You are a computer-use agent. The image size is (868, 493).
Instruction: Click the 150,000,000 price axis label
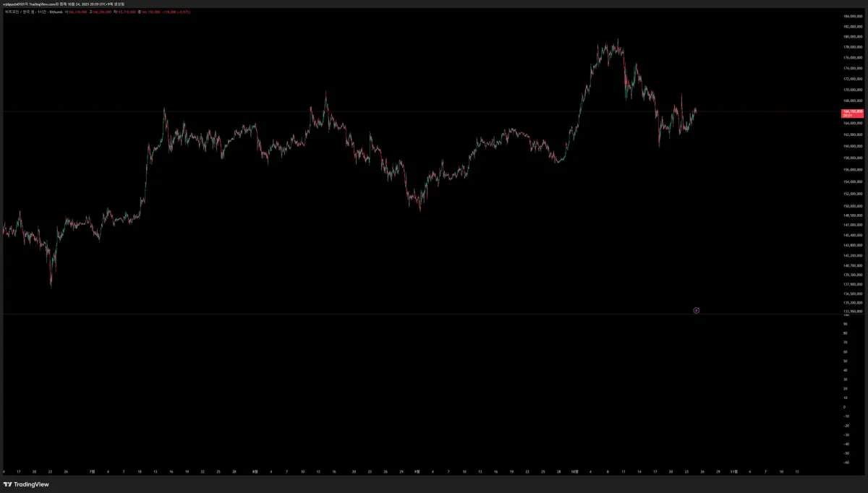tap(854, 205)
